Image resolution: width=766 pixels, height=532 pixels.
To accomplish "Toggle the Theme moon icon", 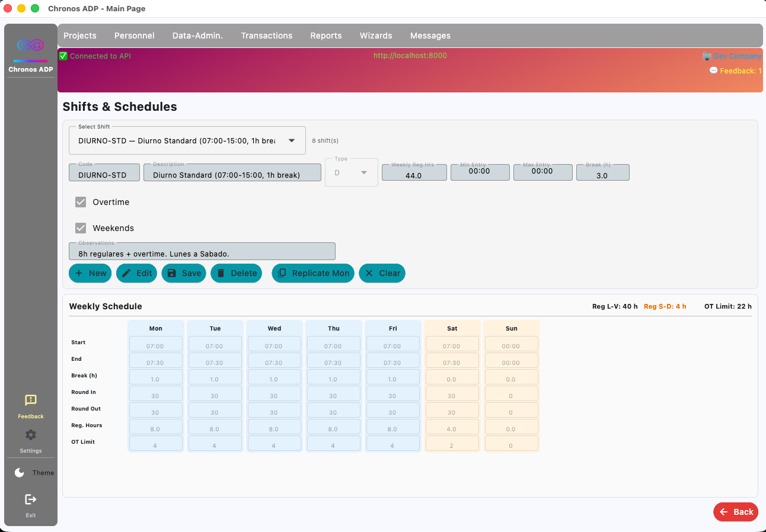I will pos(20,472).
